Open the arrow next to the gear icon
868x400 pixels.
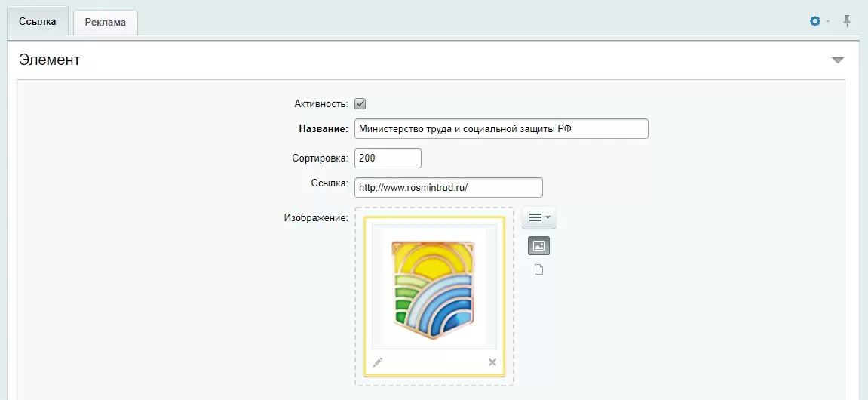827,22
